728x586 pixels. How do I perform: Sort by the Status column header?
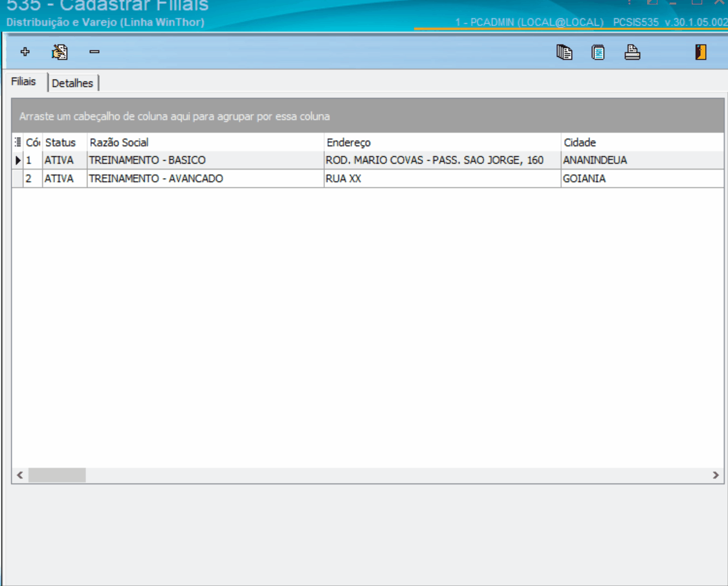pos(65,142)
